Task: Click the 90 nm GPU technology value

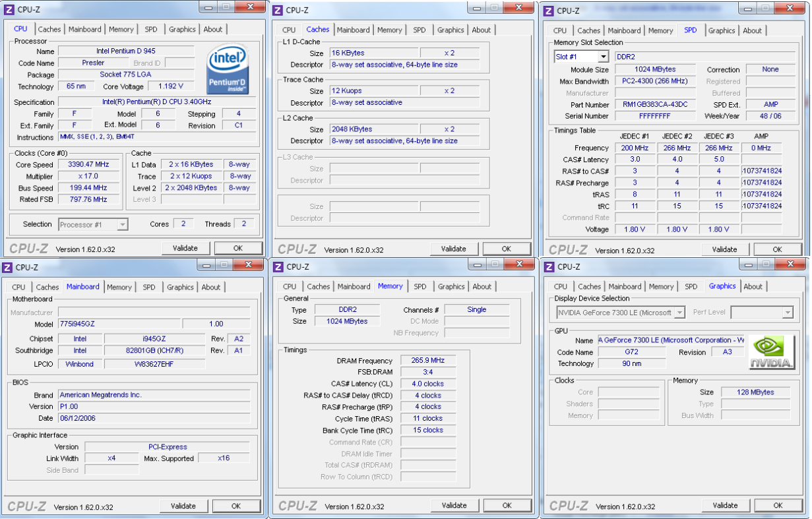Action: coord(633,363)
